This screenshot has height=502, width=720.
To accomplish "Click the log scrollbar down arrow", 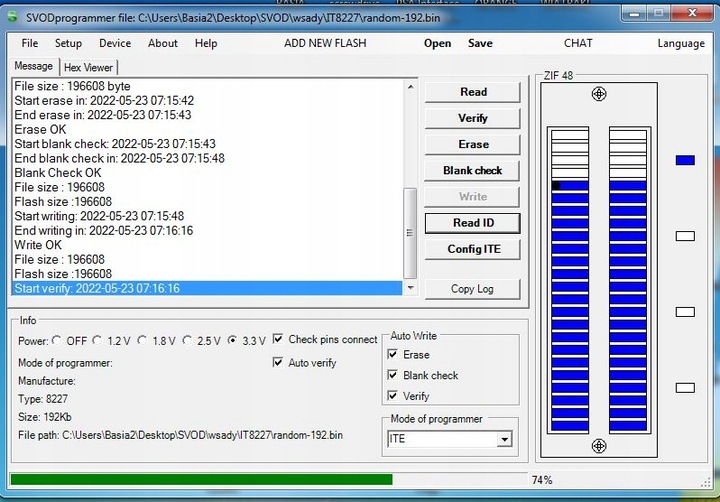I will click(x=409, y=288).
